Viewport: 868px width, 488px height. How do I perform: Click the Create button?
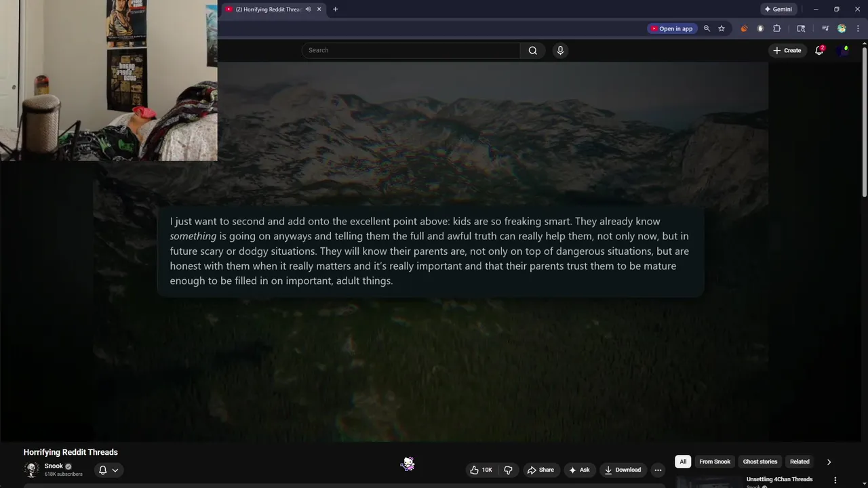click(x=787, y=50)
